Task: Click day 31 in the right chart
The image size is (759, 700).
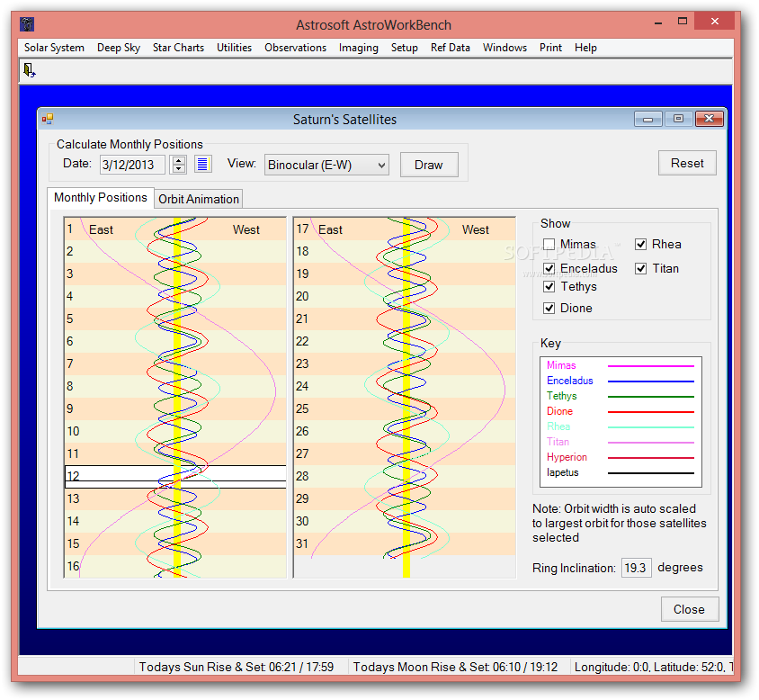Action: (x=405, y=543)
